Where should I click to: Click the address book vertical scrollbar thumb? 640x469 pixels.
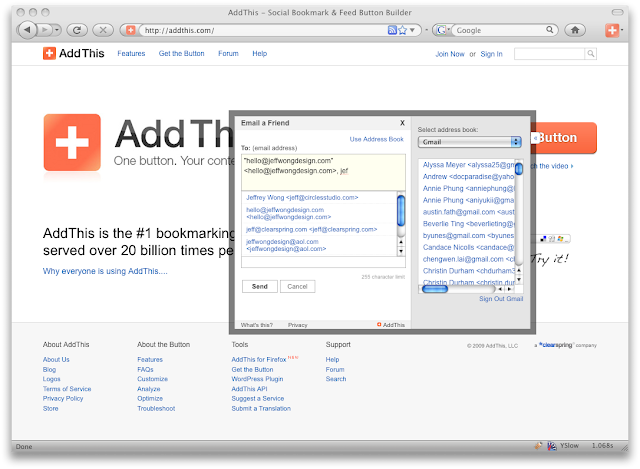519,169
